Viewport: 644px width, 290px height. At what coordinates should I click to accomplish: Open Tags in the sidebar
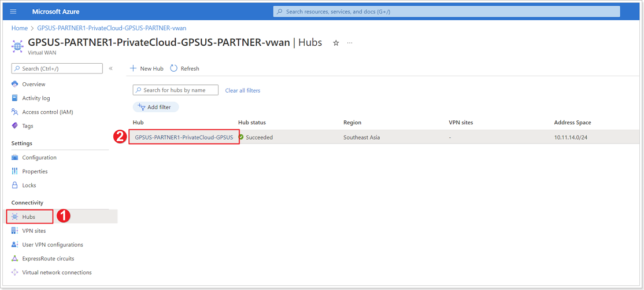tap(28, 126)
